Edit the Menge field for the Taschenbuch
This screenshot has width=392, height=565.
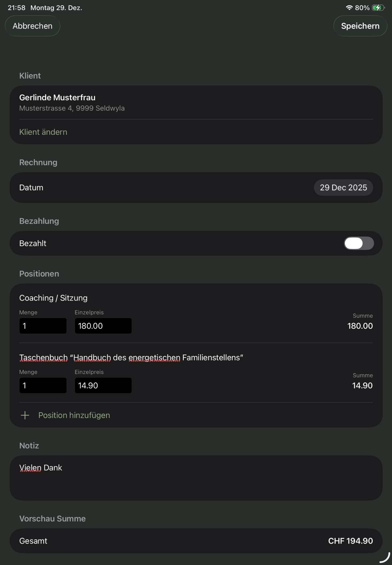[43, 386]
